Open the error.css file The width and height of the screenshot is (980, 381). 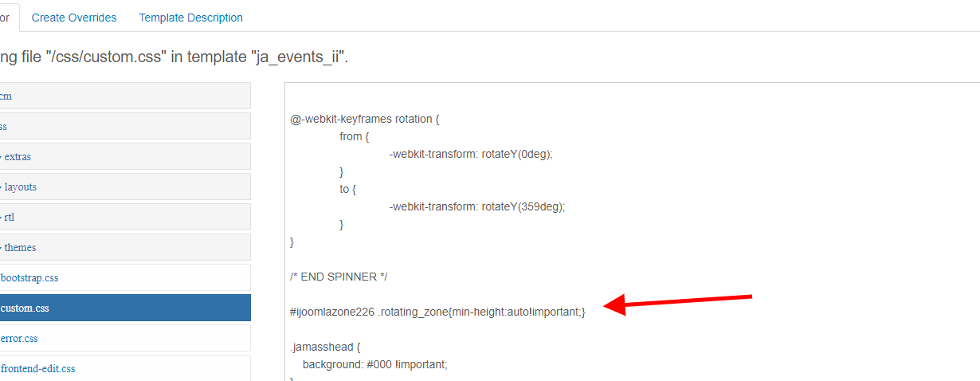[20, 339]
